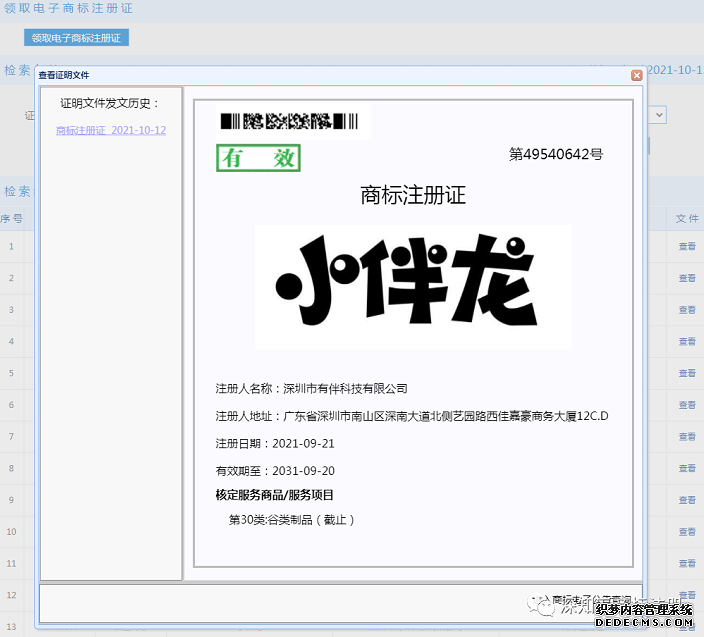Click 查看 link in row 6

[x=687, y=405]
